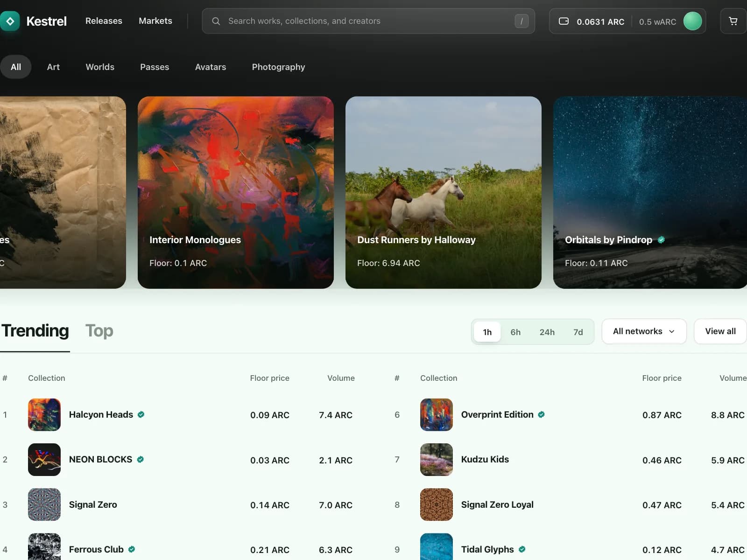747x560 pixels.
Task: Click verified badge next to Orbitals by Pindrop
Action: click(661, 240)
